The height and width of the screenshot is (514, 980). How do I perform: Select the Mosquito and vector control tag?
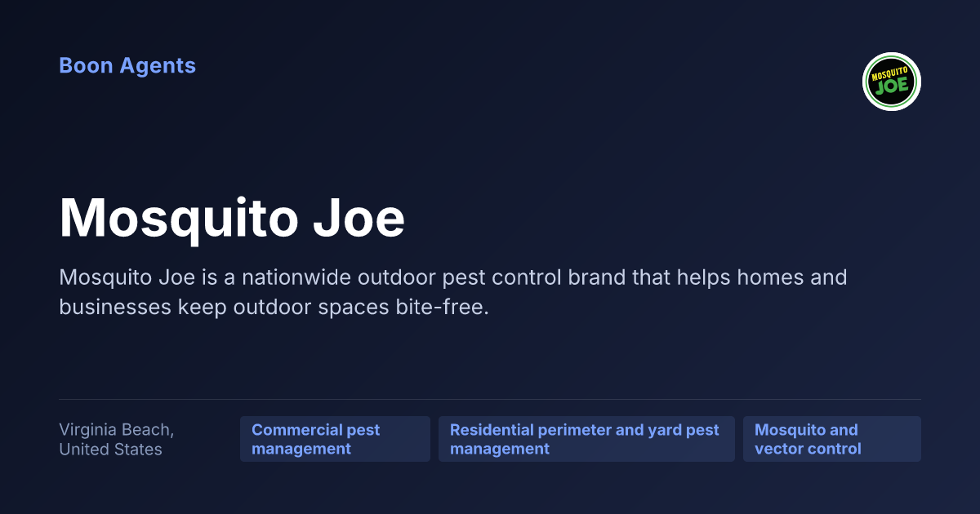[x=832, y=439]
